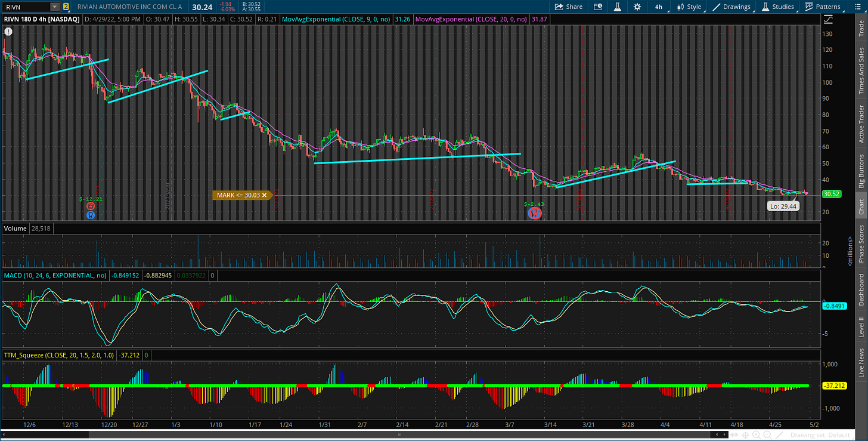Click the $-12.21 earnings label
This screenshot has width=868, height=441.
[92, 199]
